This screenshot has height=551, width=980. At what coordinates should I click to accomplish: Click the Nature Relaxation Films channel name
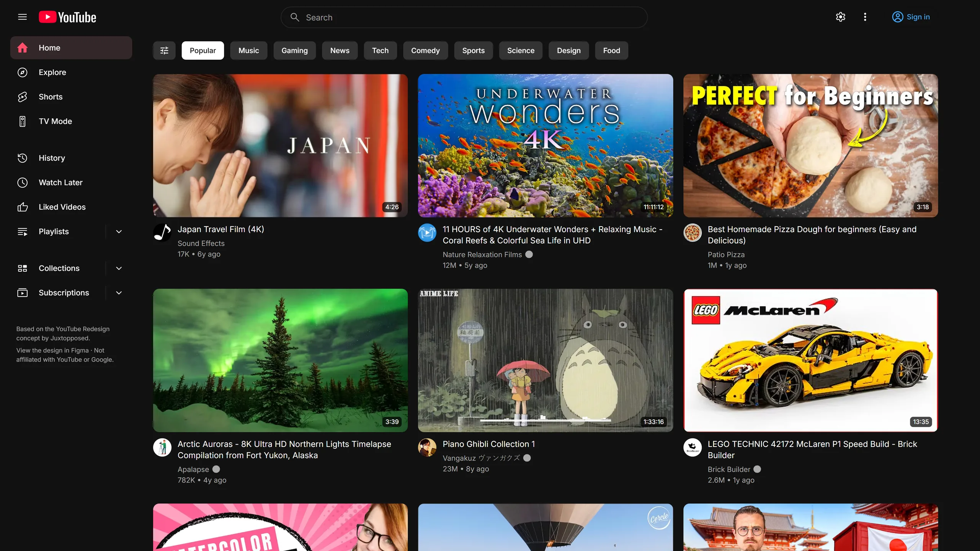coord(482,254)
